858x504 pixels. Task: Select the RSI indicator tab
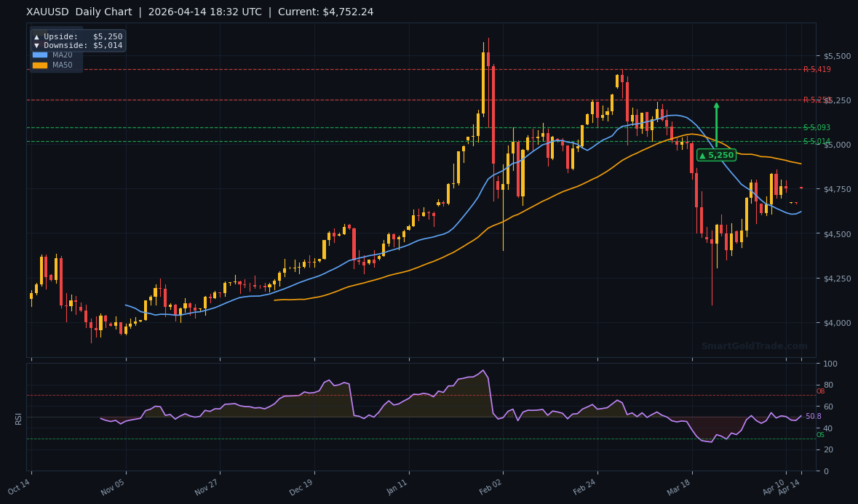pos(18,418)
